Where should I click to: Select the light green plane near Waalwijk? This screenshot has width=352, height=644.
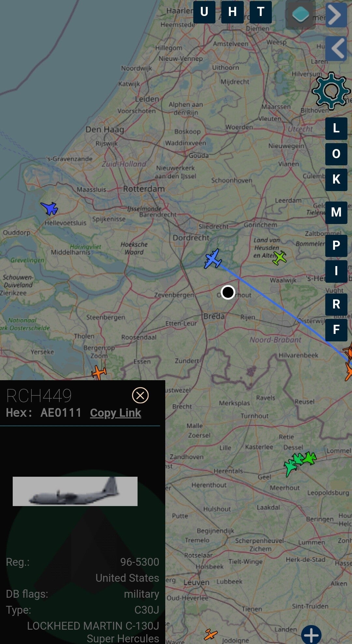(279, 258)
